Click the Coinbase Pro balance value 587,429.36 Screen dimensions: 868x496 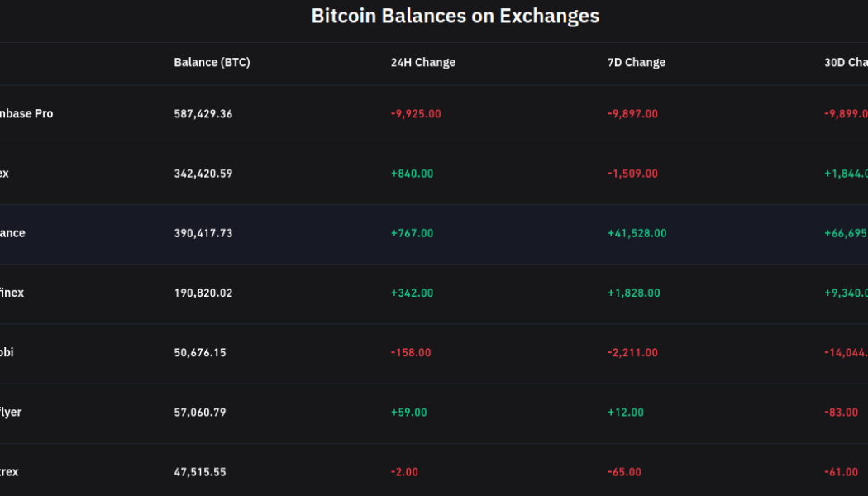(203, 113)
